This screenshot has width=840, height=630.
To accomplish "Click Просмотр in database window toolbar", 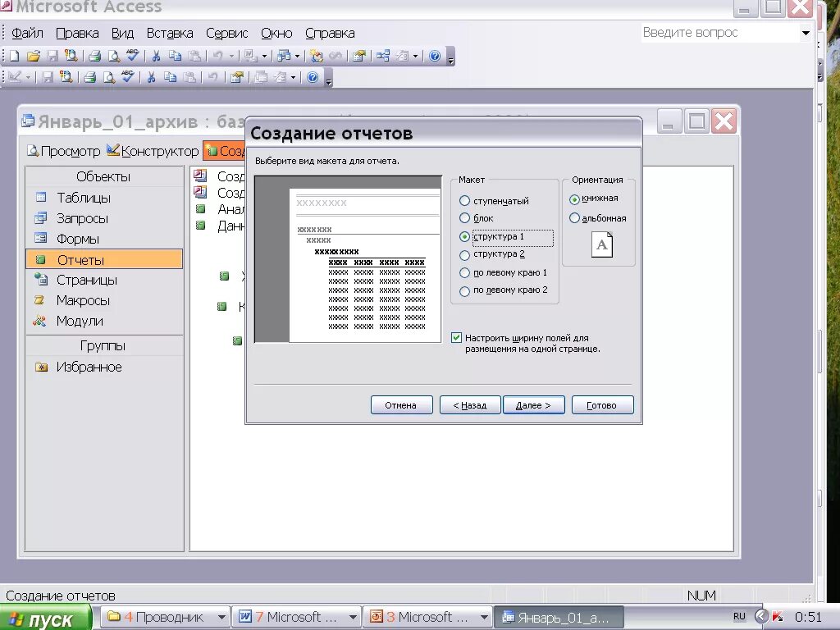I will click(x=64, y=151).
